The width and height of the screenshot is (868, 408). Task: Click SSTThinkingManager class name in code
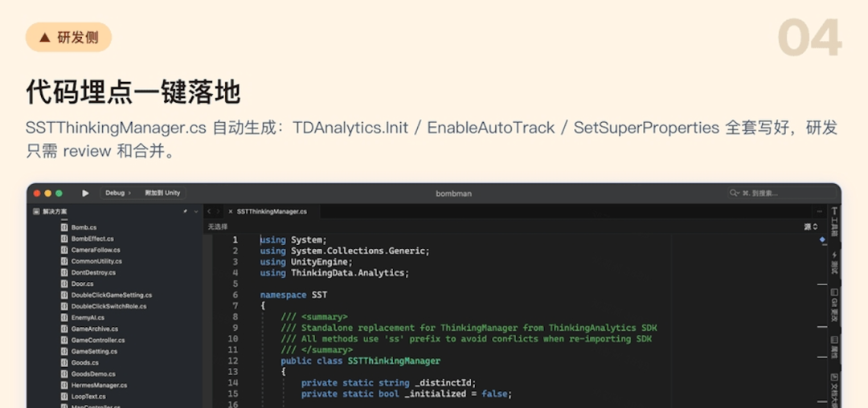click(x=394, y=361)
